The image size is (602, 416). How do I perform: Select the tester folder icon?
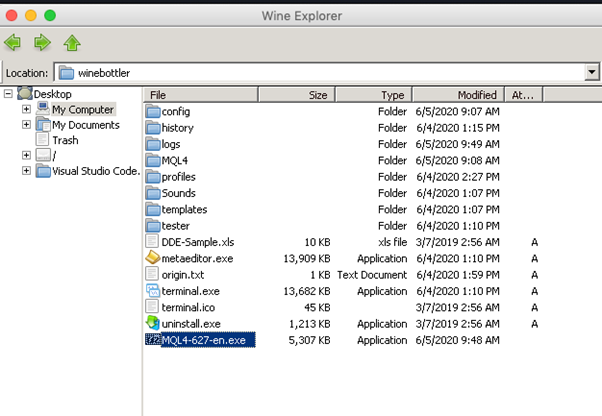153,225
